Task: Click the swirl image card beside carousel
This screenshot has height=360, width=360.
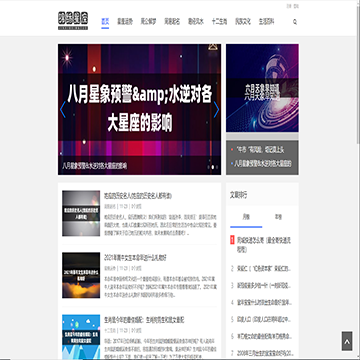Action: tap(262, 88)
